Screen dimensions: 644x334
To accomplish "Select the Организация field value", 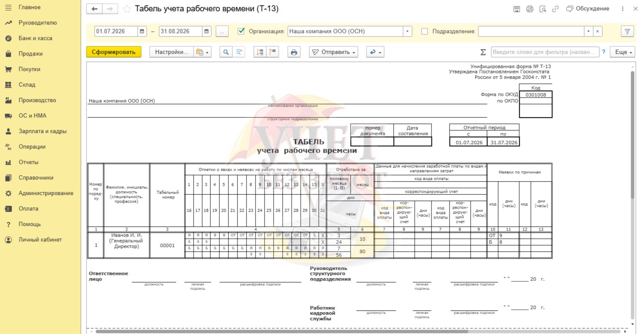I will [x=345, y=31].
